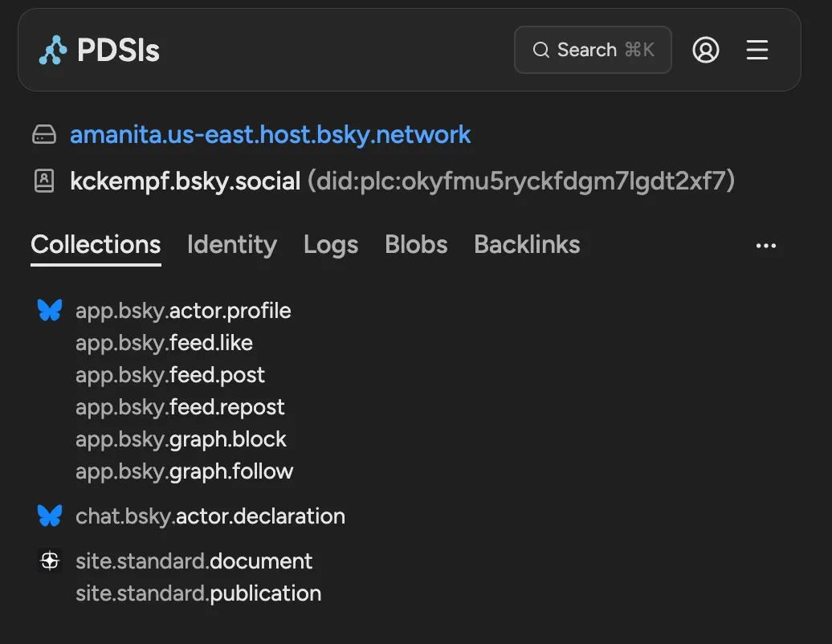Switch to the Collections tab
Viewport: 832px width, 644px height.
pos(96,245)
